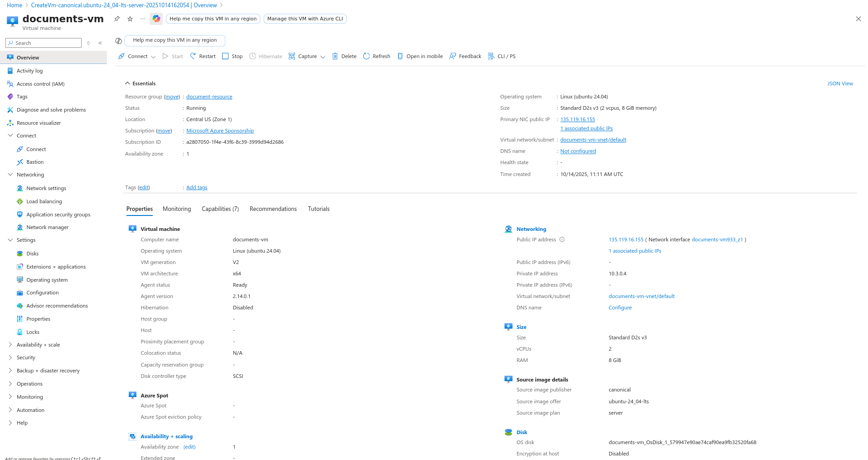Click the Restart VM toolbar button
The width and height of the screenshot is (868, 460).
[x=203, y=56]
